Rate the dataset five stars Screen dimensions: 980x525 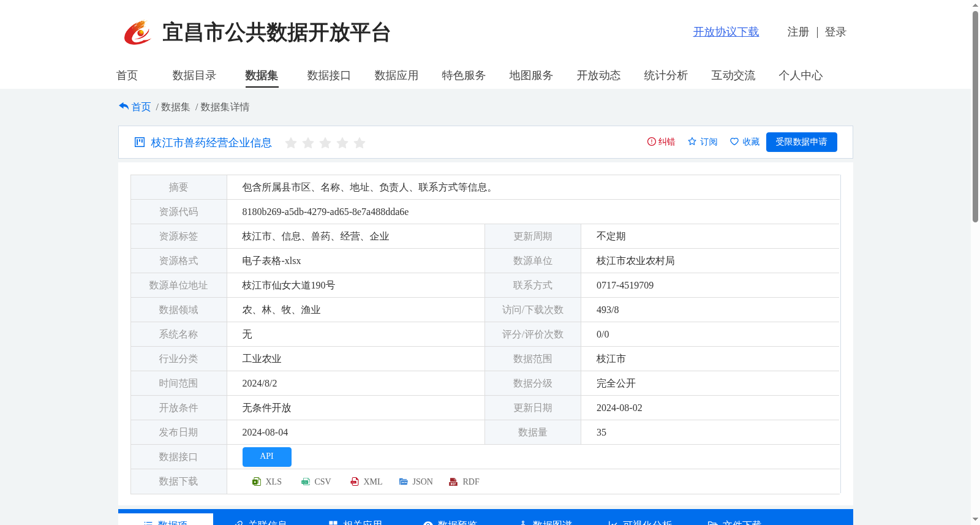[360, 143]
